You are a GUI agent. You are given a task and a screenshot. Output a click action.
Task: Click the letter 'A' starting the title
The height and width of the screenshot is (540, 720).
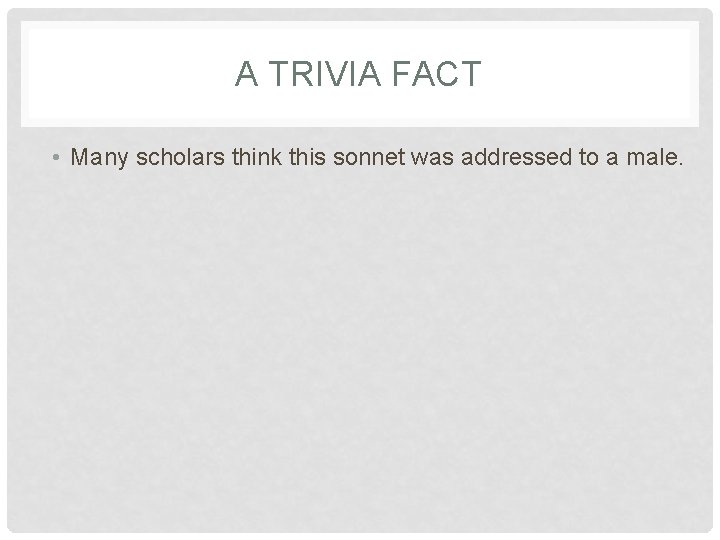[x=246, y=73]
